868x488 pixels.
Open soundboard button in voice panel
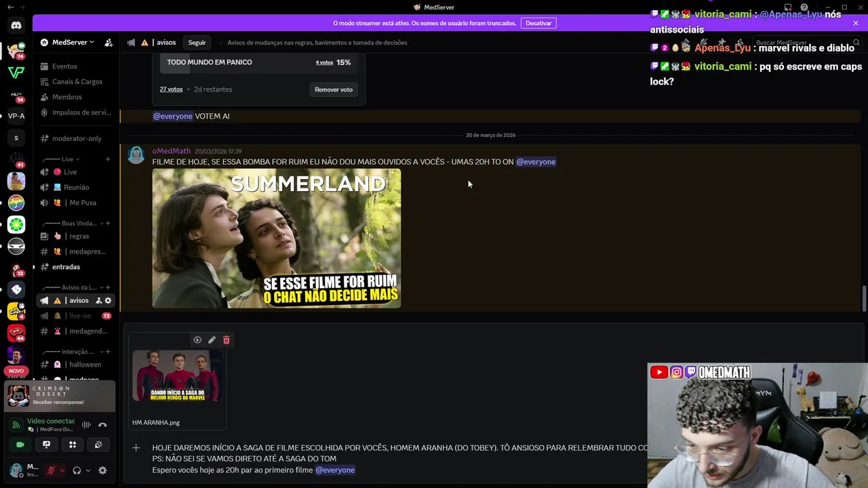point(99,445)
